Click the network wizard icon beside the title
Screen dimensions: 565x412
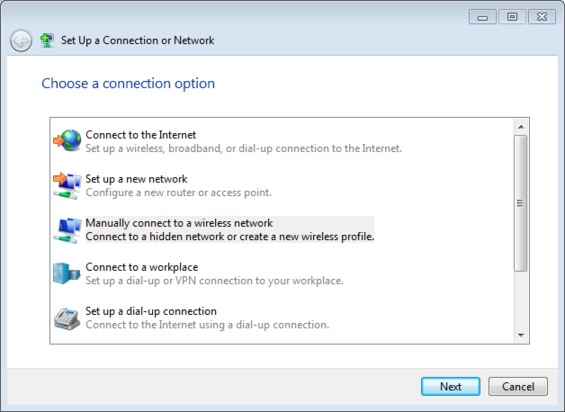pyautogui.click(x=47, y=40)
